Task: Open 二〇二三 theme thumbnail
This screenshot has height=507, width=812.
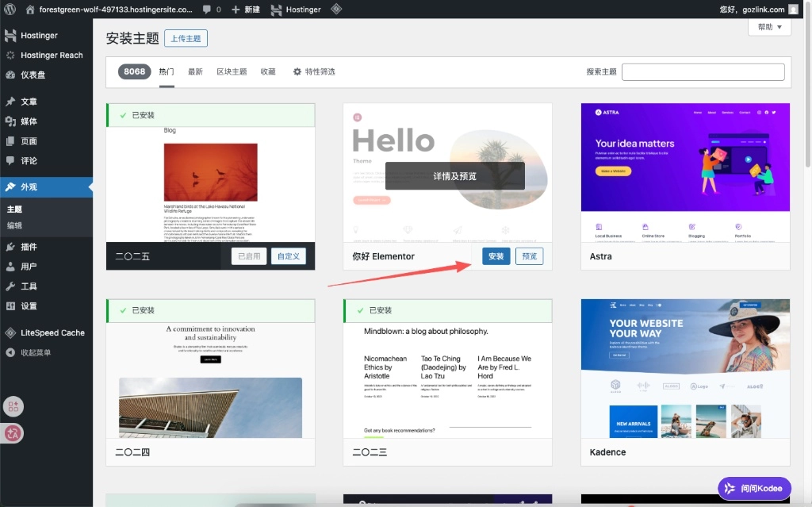Action: click(447, 380)
